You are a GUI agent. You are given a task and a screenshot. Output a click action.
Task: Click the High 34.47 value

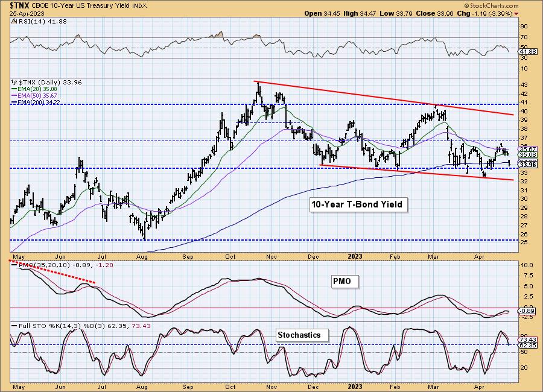360,13
